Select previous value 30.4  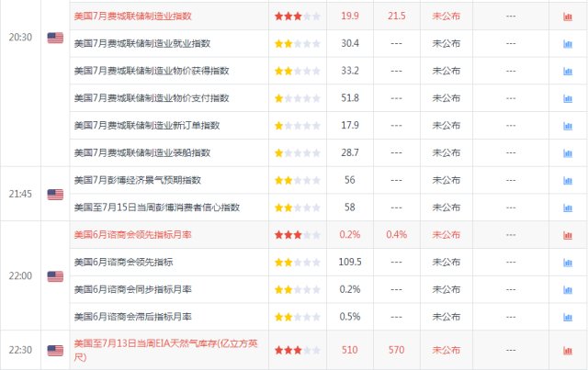click(x=350, y=43)
